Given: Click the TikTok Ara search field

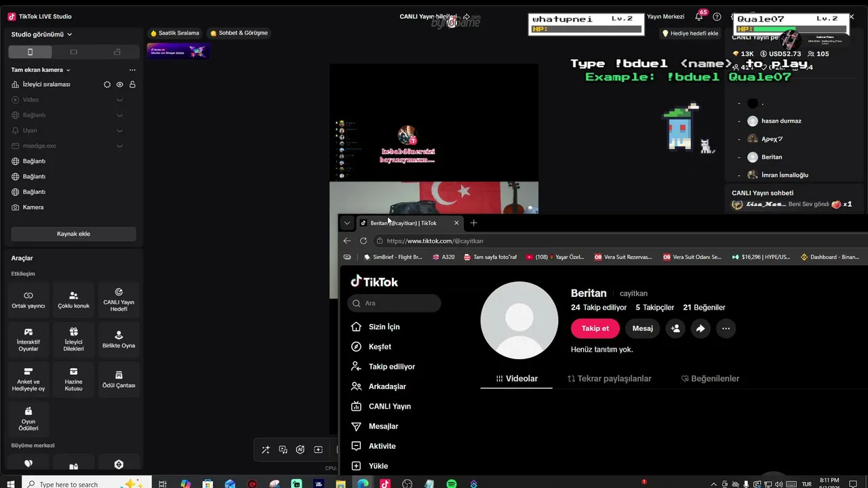Looking at the screenshot, I should [394, 303].
